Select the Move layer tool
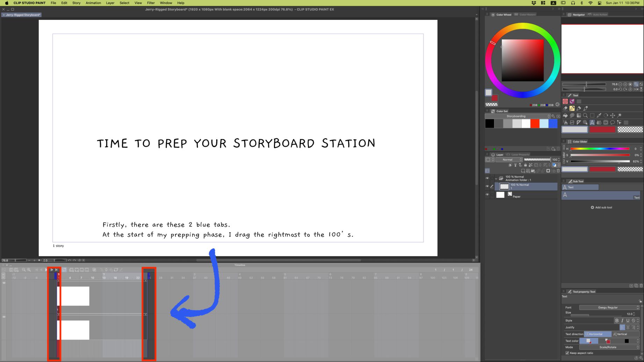The image size is (644, 362). click(613, 115)
